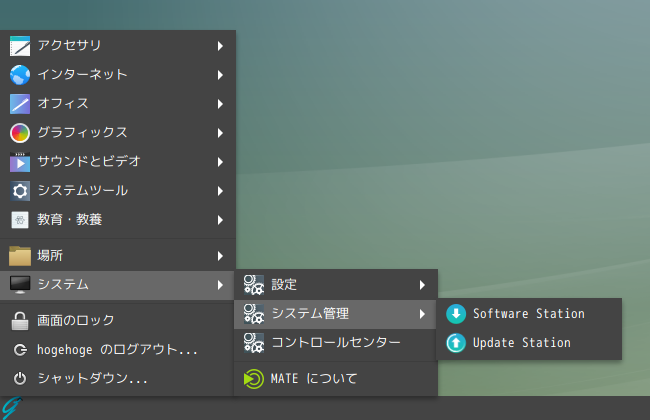Click the システム管理 submenu arrow
Viewport: 650px width, 420px height.
tap(422, 314)
